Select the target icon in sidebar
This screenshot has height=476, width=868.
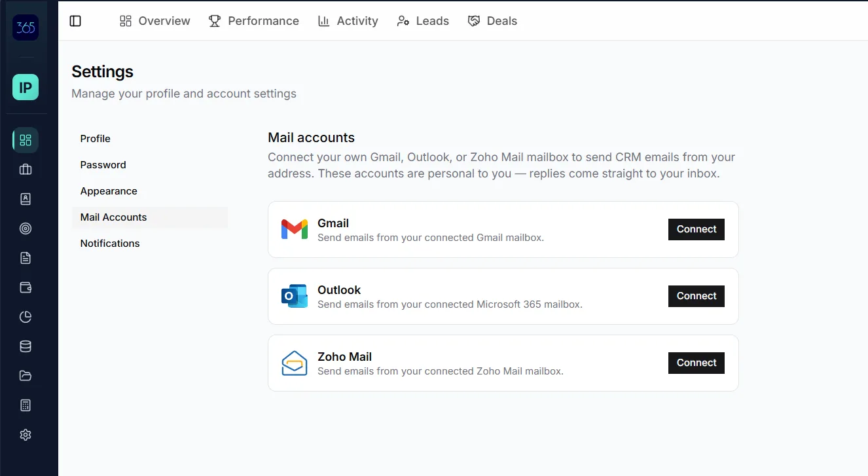(x=26, y=229)
